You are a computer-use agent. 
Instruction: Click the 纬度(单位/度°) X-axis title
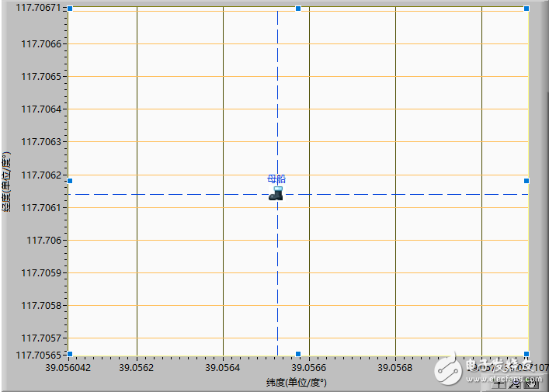pos(296,382)
